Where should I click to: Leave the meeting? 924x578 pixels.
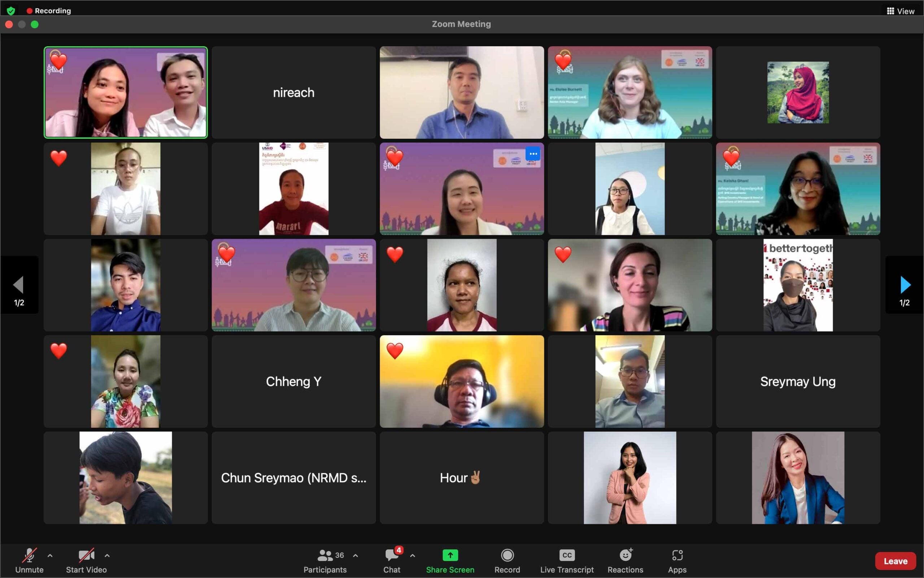[x=895, y=561]
